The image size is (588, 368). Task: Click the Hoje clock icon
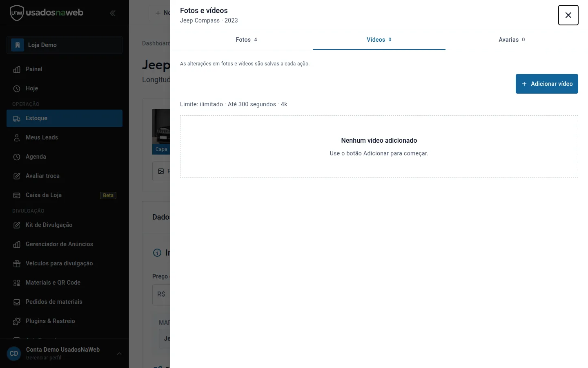(17, 89)
